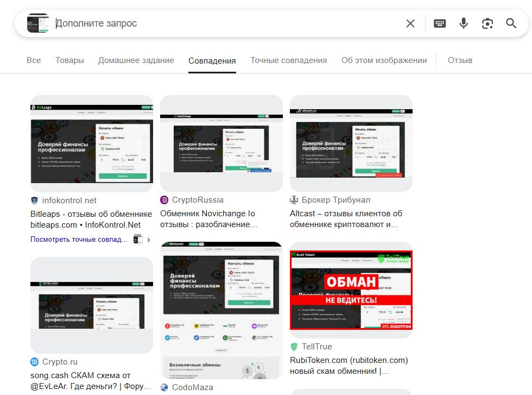Open 'song.cash СКАМ схема' title

tap(91, 381)
